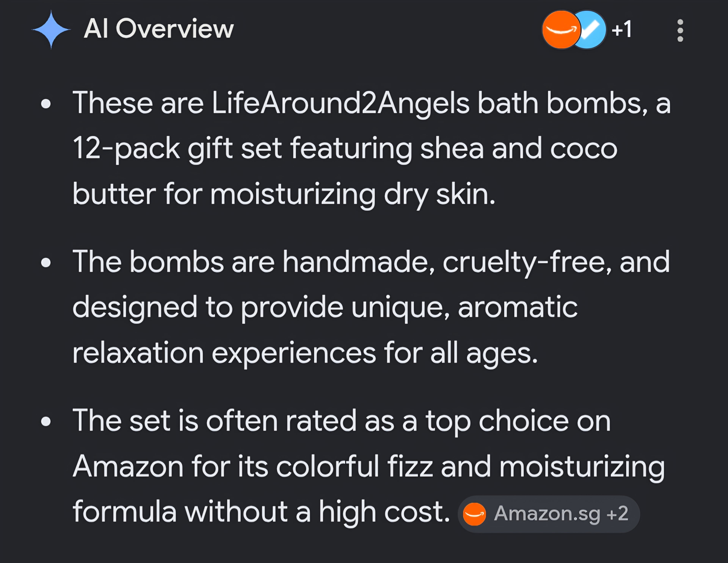Viewport: 728px width, 563px height.
Task: Click the third bullet point marker
Action: pyautogui.click(x=46, y=421)
